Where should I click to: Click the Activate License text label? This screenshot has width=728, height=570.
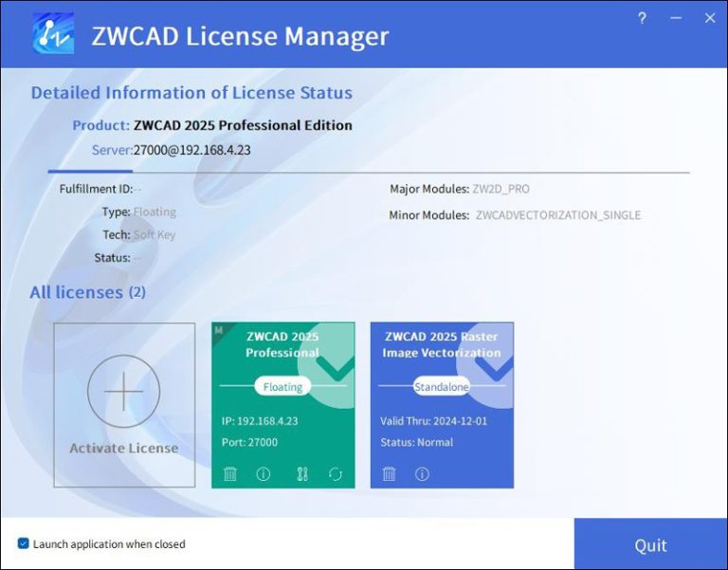pyautogui.click(x=124, y=448)
